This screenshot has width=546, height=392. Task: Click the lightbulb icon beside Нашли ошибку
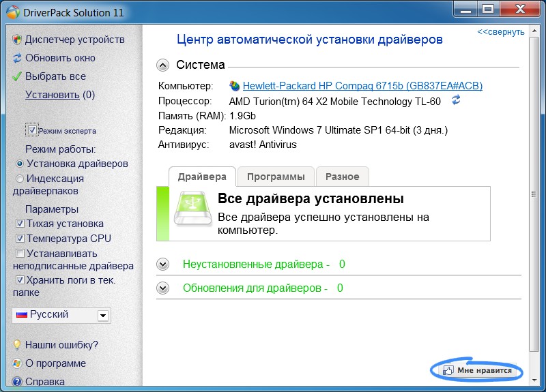pos(16,345)
